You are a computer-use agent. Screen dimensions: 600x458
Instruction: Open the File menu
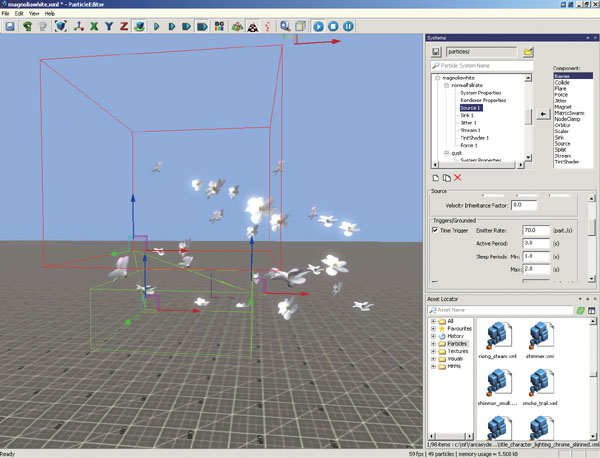6,14
